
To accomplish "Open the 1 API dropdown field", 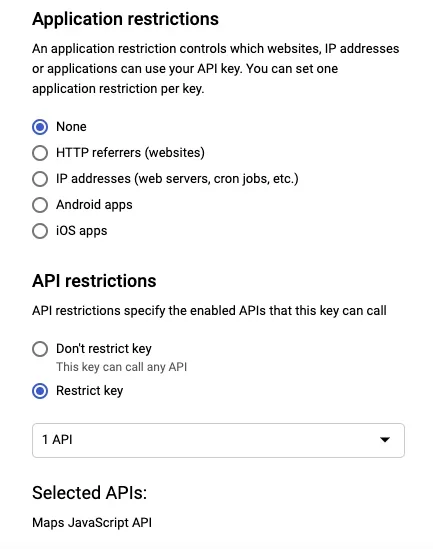I will 218,440.
